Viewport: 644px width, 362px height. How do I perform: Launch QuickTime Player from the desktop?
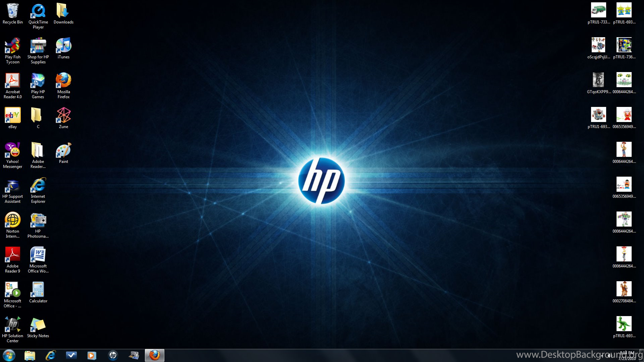38,16
